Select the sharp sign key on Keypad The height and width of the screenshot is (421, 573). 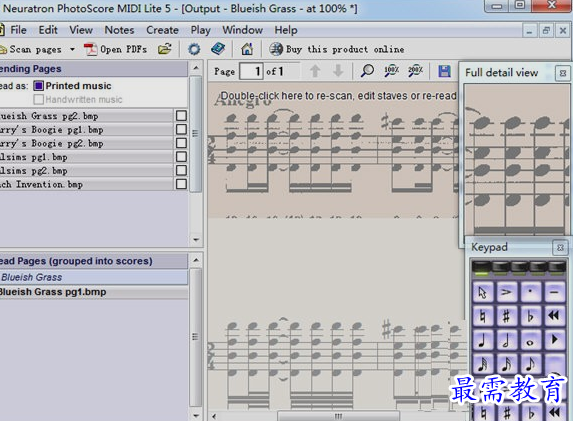506,316
